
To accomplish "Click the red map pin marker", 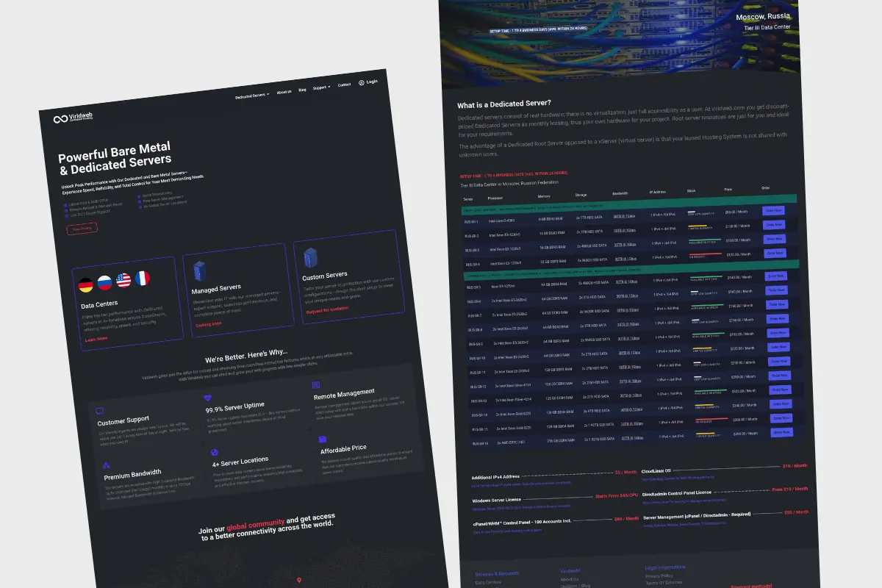I will pos(299,581).
